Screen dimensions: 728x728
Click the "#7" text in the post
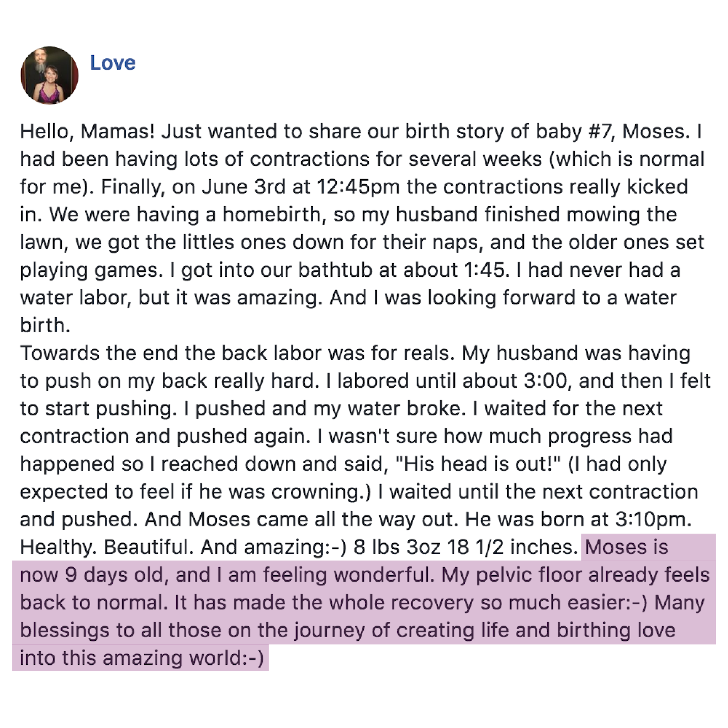pos(601,131)
